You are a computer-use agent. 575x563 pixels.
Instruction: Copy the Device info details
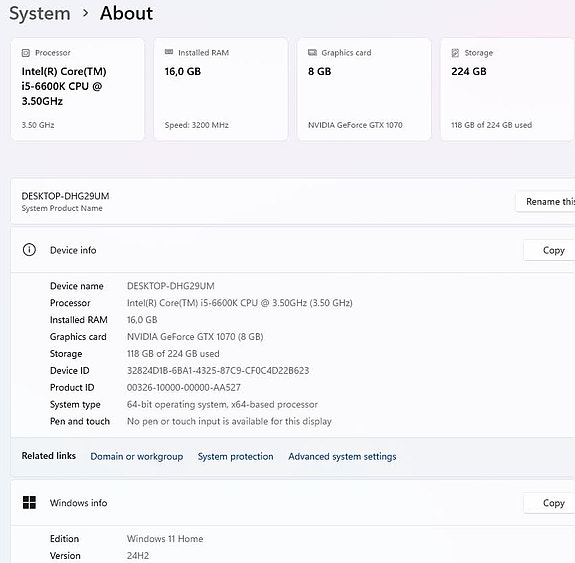click(x=549, y=250)
